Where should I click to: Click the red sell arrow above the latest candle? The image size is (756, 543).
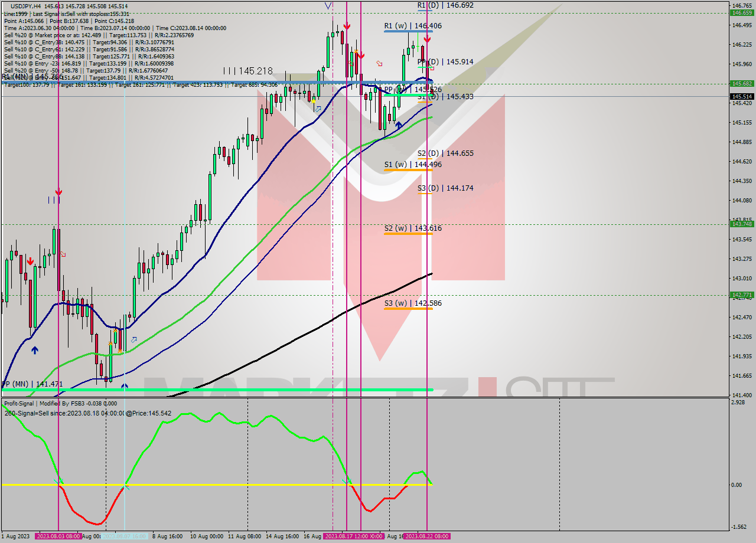426,39
